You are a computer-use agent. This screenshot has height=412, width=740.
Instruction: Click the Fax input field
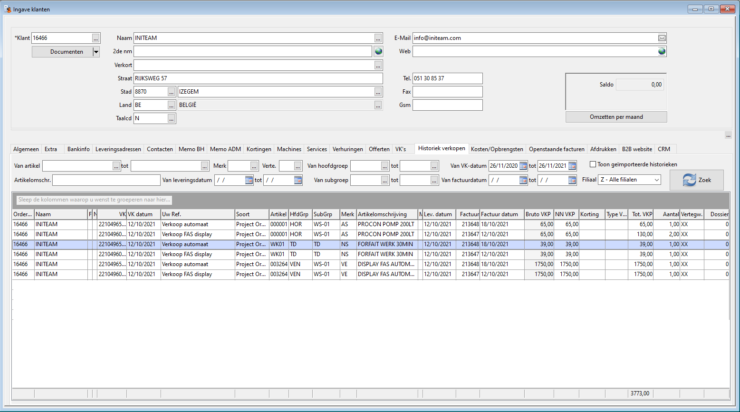447,92
